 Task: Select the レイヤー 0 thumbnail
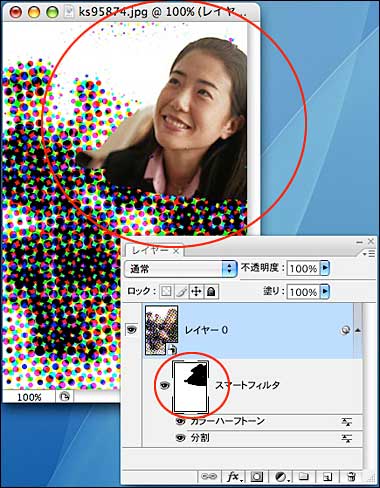pyautogui.click(x=162, y=330)
